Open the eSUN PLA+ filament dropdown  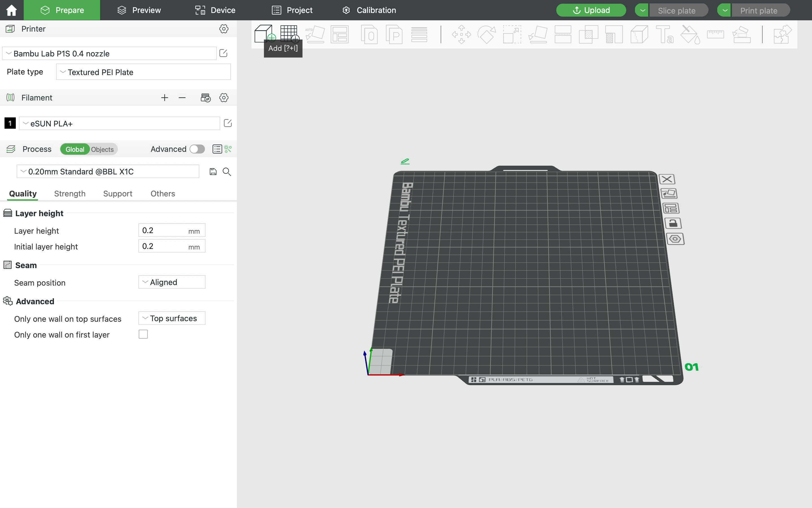[x=120, y=123]
